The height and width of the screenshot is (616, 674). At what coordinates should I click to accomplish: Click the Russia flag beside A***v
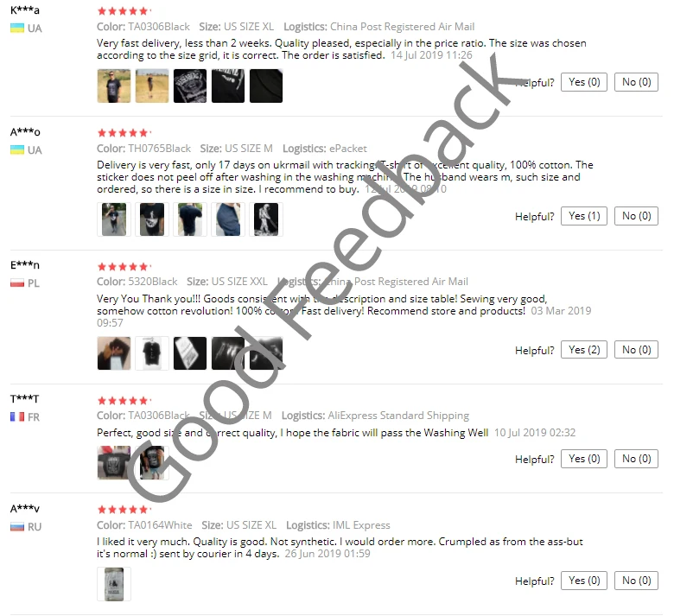17,527
